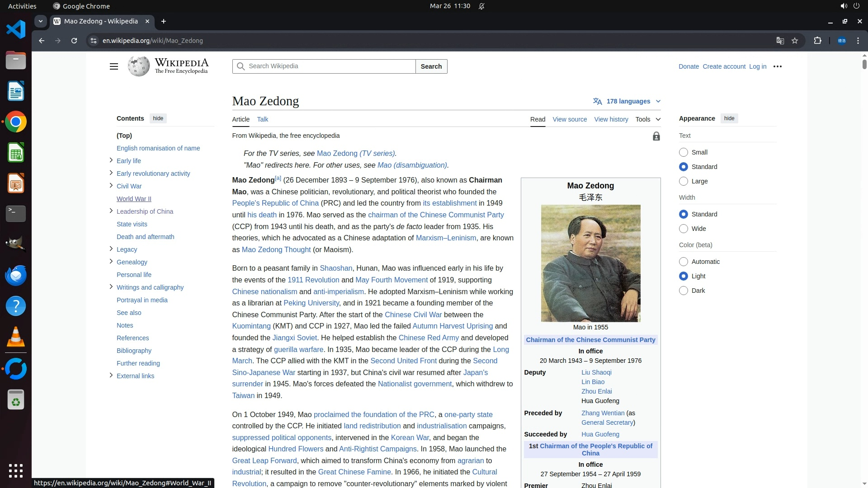
Task: Switch to the Talk tab
Action: [x=262, y=119]
